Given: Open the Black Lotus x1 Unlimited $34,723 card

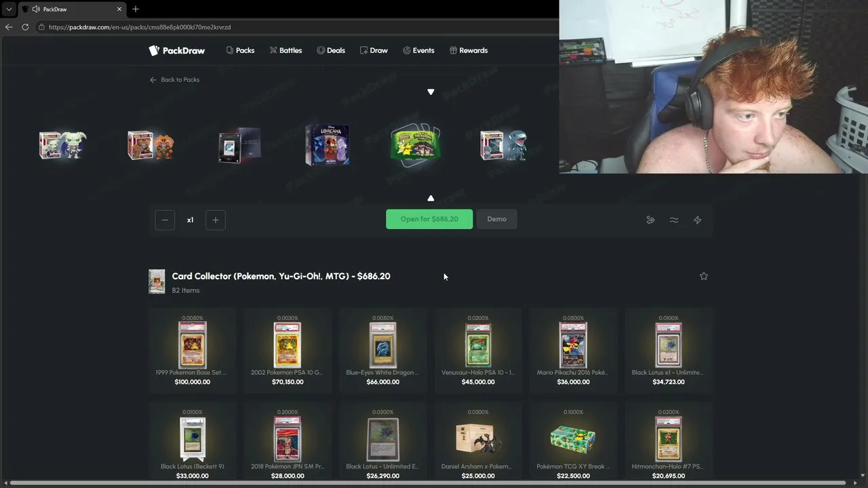Looking at the screenshot, I should 669,350.
